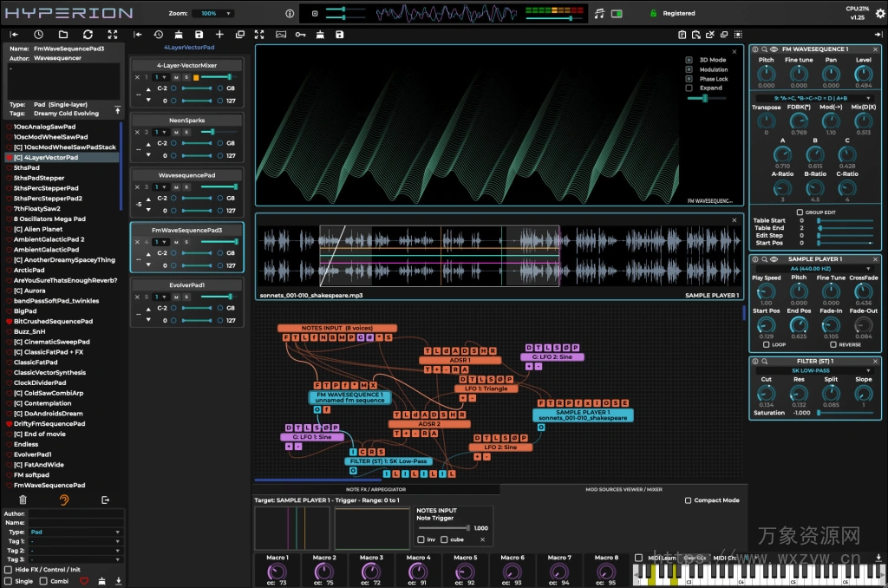
Task: Click the Single button at bottom left
Action: 24,581
